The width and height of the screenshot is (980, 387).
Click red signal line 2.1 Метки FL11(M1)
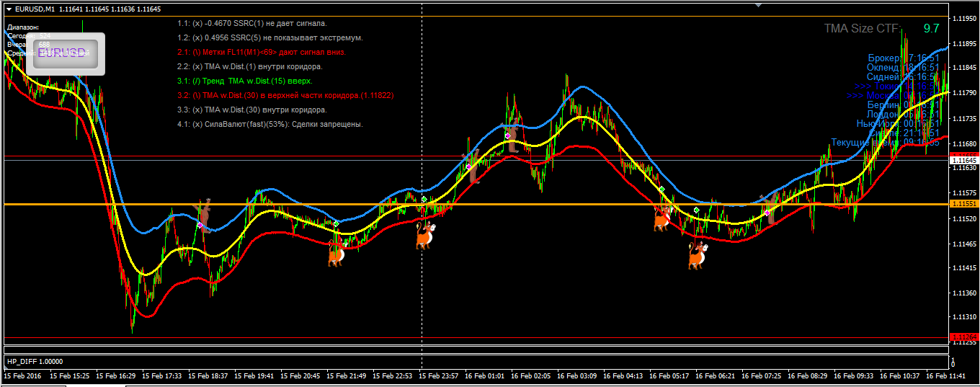[262, 52]
